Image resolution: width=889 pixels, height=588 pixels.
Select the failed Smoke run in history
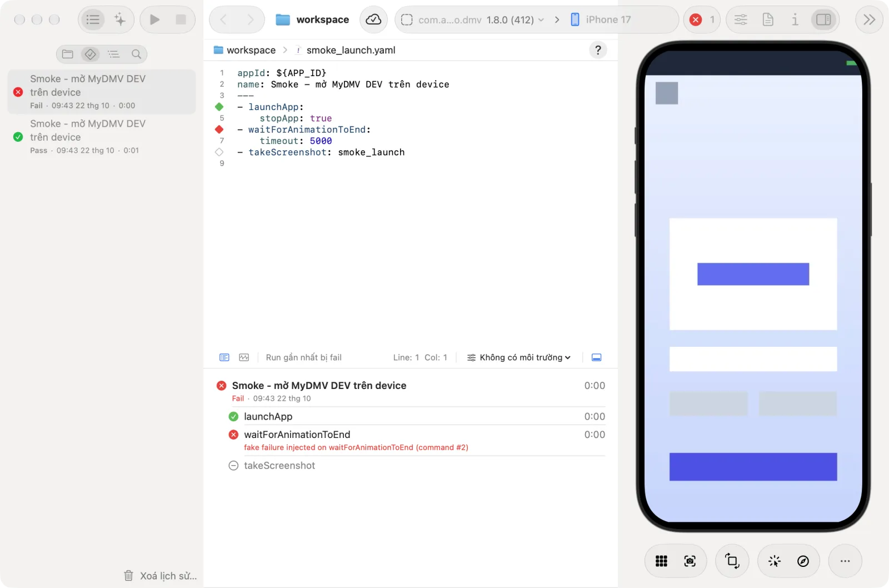[x=102, y=92]
